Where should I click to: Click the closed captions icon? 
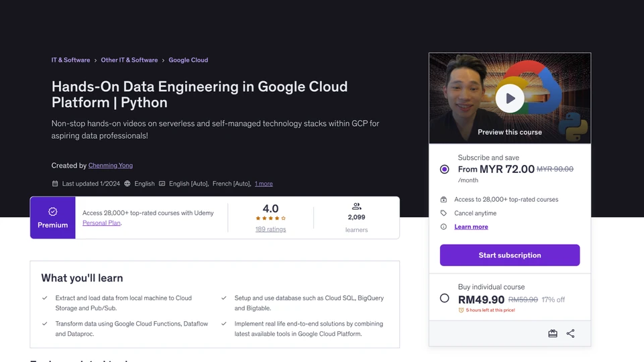(x=162, y=184)
